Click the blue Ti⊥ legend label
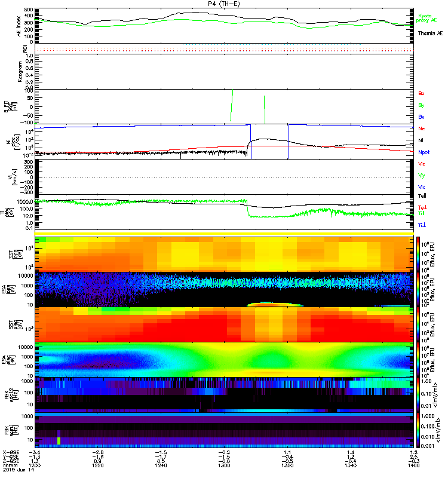 click(x=422, y=225)
